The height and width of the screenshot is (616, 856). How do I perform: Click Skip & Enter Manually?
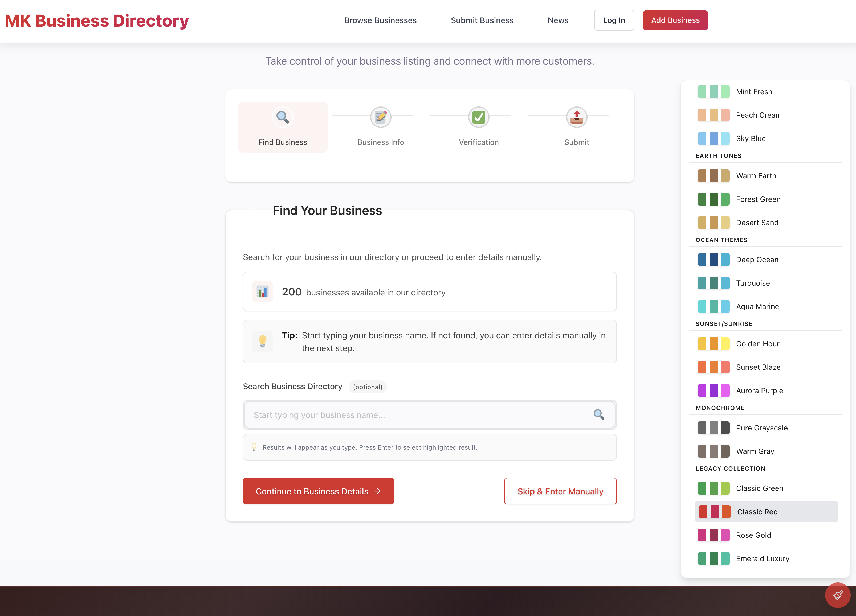[560, 491]
